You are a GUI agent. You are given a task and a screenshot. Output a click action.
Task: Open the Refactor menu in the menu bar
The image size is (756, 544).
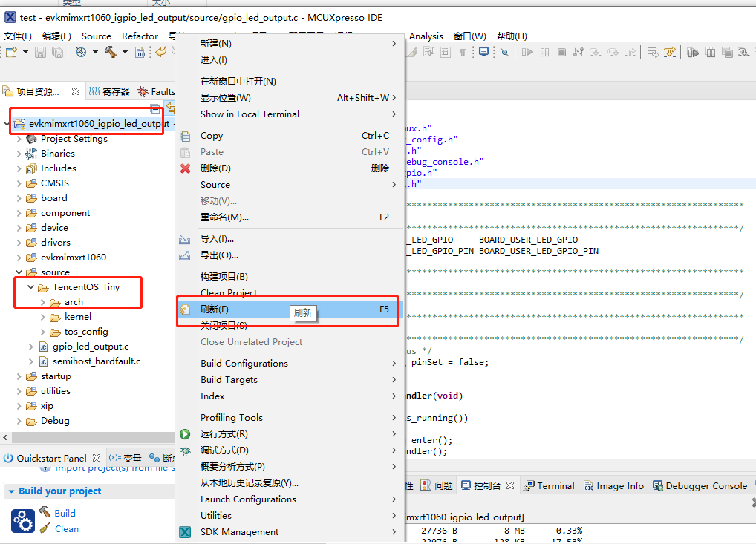(140, 36)
